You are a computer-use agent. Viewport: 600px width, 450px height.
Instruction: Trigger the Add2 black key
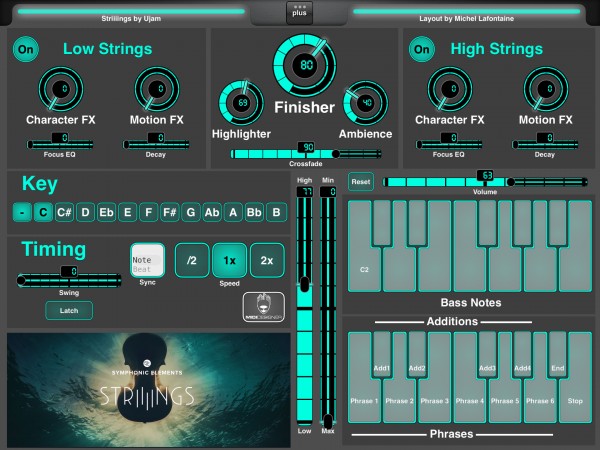click(x=417, y=355)
